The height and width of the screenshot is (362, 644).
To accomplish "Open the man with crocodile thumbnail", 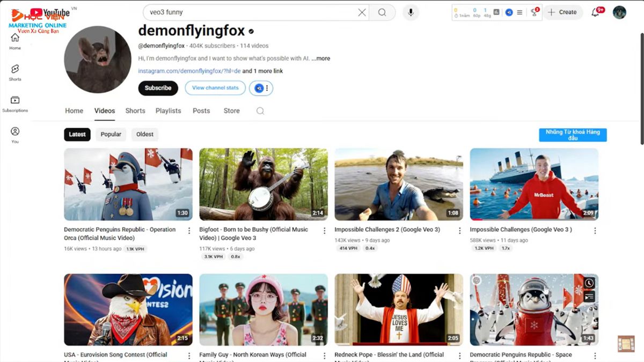I will click(x=399, y=184).
